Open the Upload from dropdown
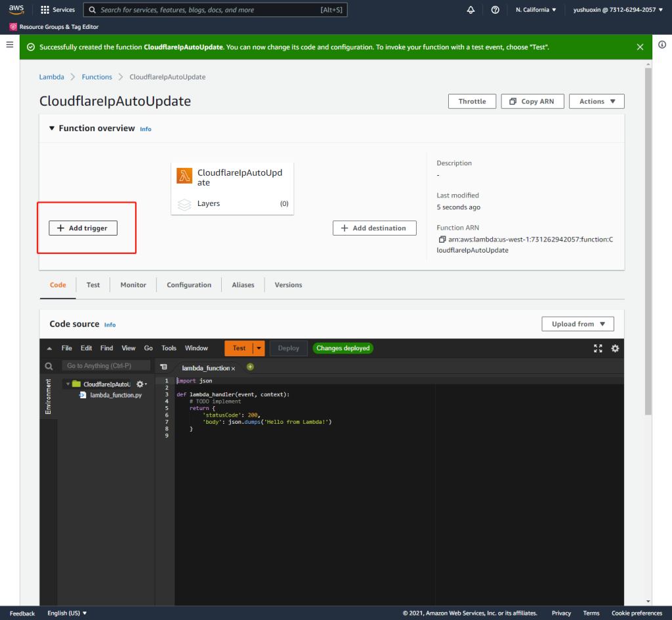This screenshot has height=620, width=672. (577, 324)
